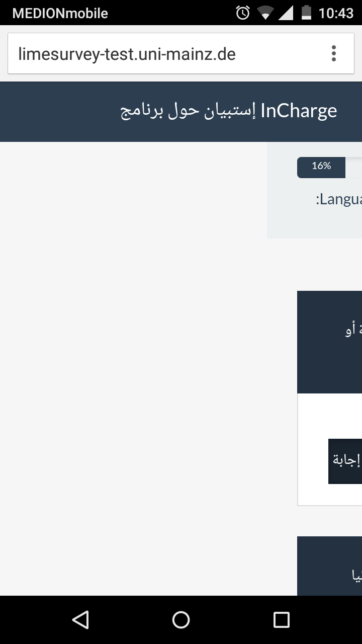Tap the Android back navigation button
This screenshot has width=362, height=644.
[x=80, y=619]
